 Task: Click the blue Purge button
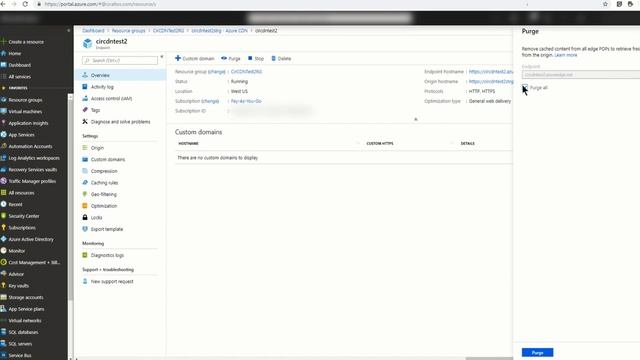pyautogui.click(x=537, y=352)
